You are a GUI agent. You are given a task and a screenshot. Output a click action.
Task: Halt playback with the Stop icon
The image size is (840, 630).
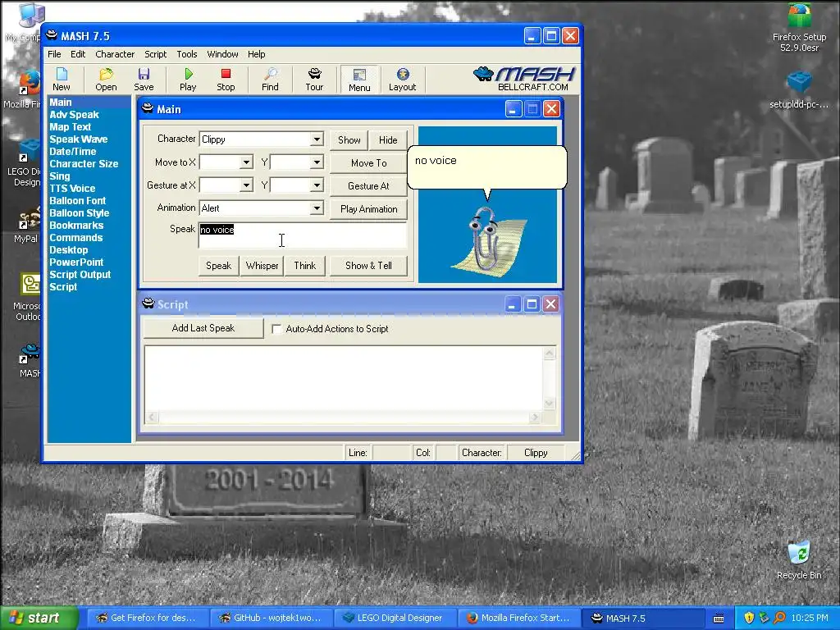coord(226,80)
